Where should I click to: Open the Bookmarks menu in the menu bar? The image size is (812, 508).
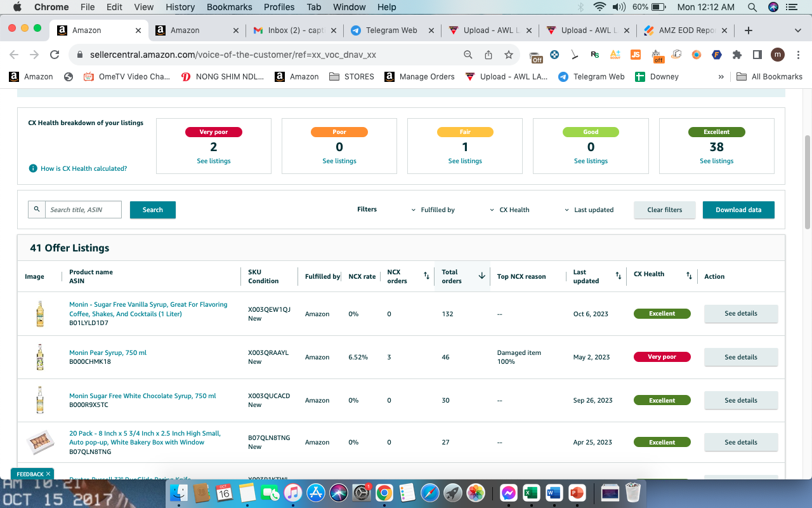point(230,7)
